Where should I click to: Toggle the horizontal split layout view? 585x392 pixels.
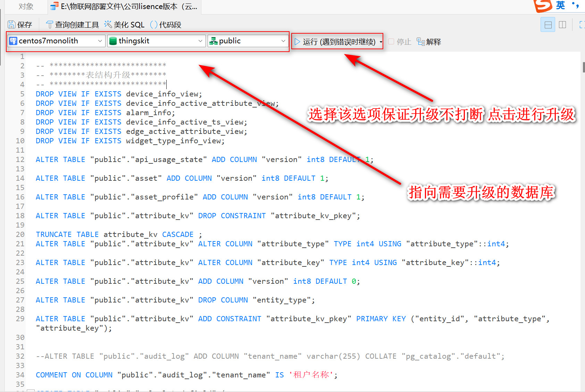pos(548,25)
